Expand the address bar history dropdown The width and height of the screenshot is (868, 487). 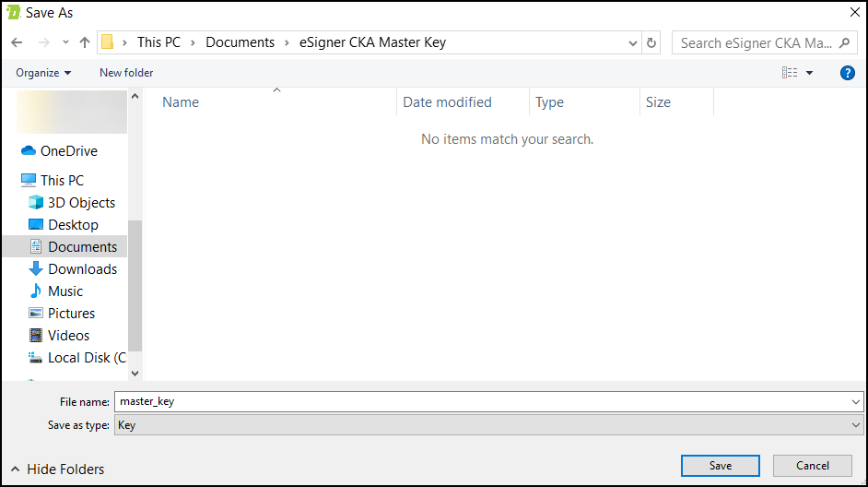tap(633, 42)
